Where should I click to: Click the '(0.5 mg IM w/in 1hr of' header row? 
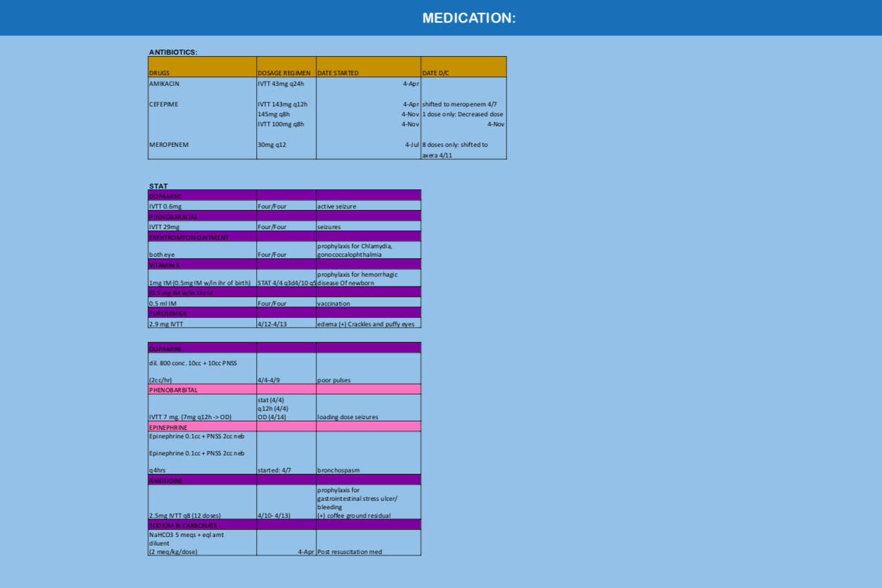coord(284,292)
